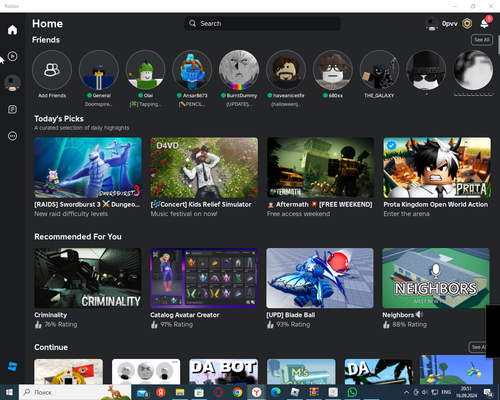Open friend haveanicelife's avatar
This screenshot has height=400, width=500.
tap(286, 70)
